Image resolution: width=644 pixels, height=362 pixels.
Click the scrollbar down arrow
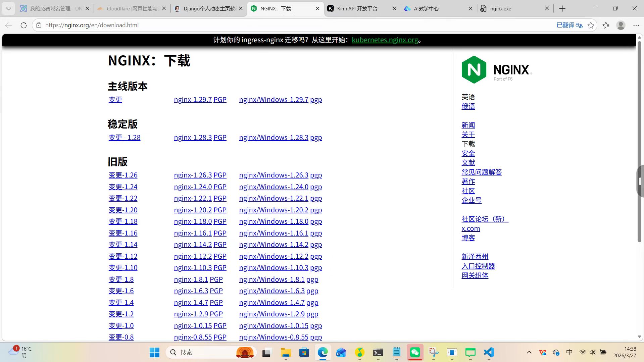[639, 337]
